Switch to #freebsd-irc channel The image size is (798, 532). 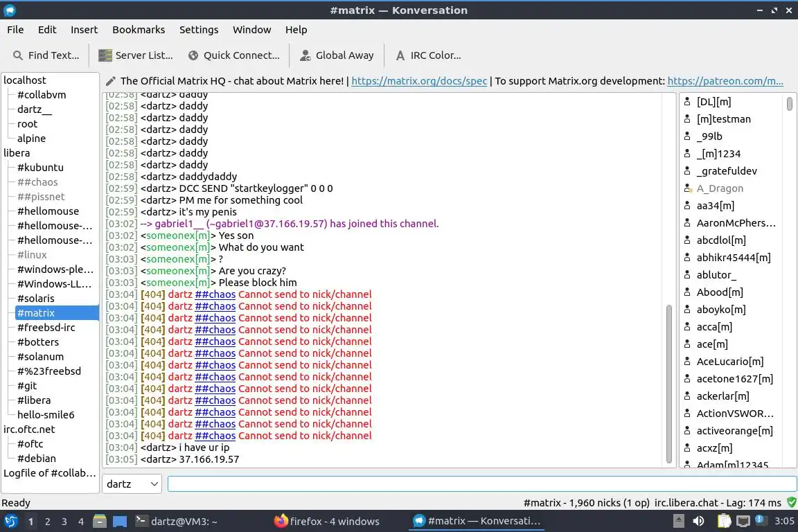click(x=46, y=328)
